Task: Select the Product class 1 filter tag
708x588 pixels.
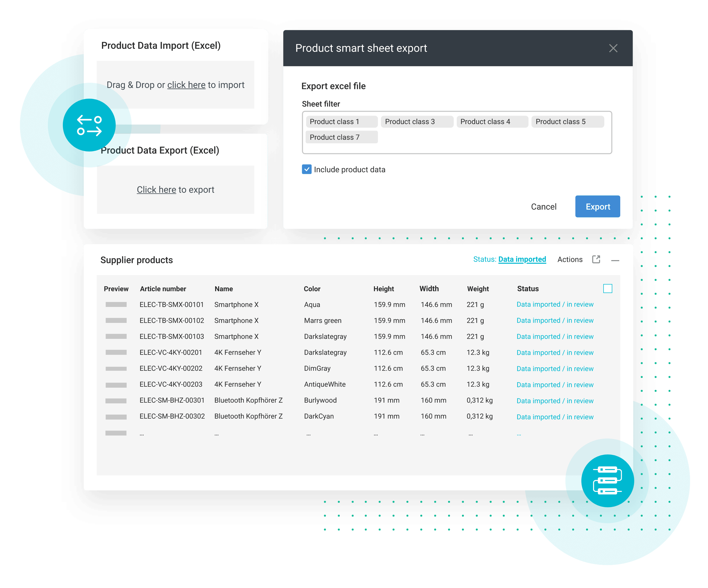Action: pyautogui.click(x=342, y=122)
